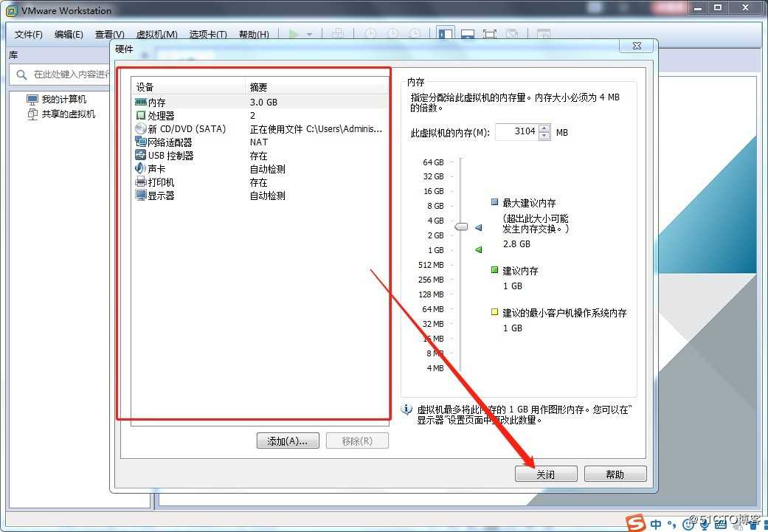This screenshot has width=768, height=532.
Task: Click the green recommended memory marker
Action: 479,250
